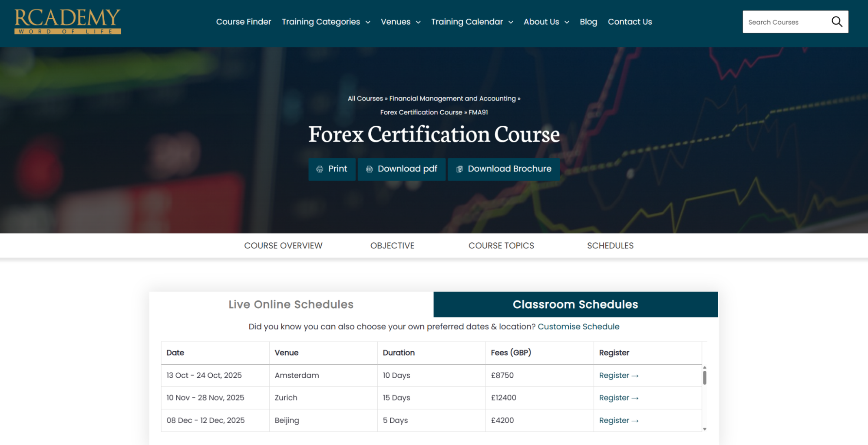Jump to Course Topics section

(x=501, y=246)
